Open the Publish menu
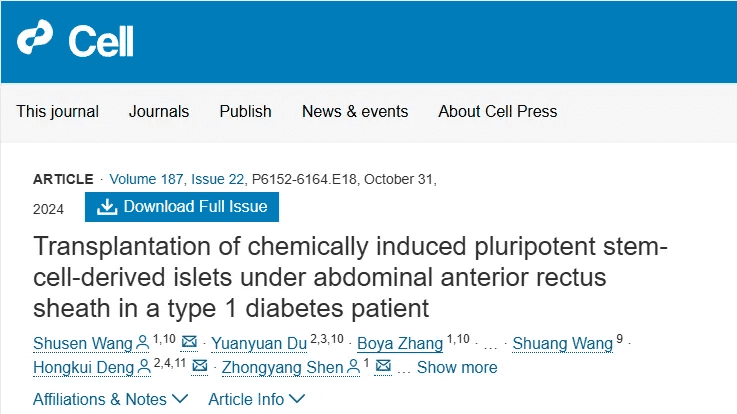This screenshot has height=414, width=737. point(245,111)
